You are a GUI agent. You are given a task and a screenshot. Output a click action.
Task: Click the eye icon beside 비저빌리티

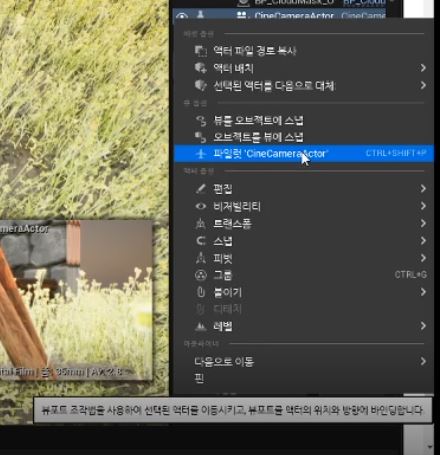(x=201, y=206)
